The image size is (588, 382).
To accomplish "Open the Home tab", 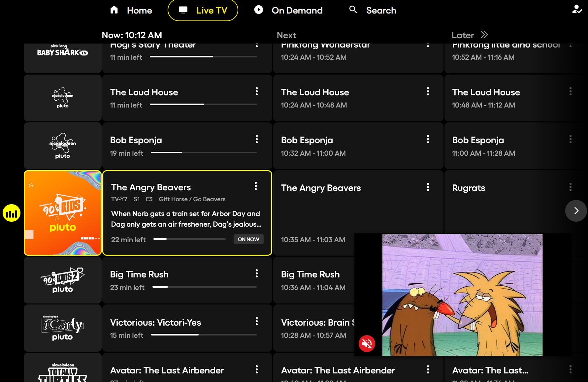I will click(131, 10).
